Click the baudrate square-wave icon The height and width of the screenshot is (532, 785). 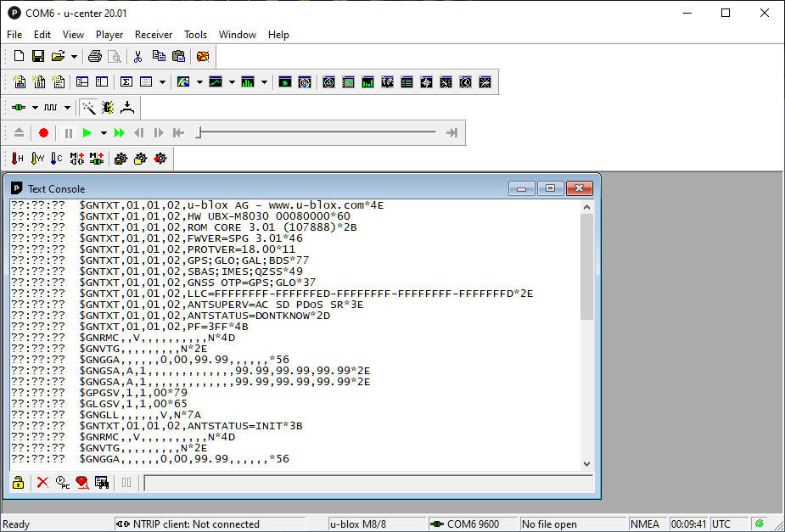[x=51, y=108]
